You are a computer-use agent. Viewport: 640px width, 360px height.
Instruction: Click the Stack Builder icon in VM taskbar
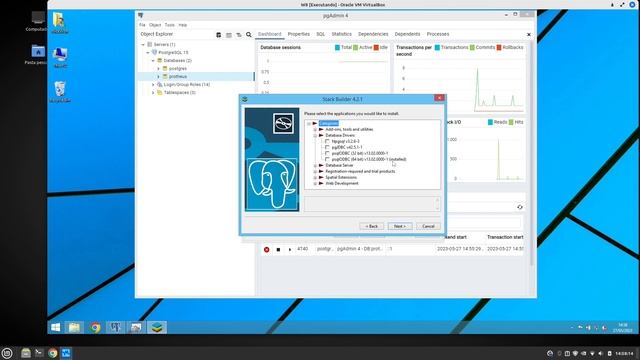tap(157, 327)
